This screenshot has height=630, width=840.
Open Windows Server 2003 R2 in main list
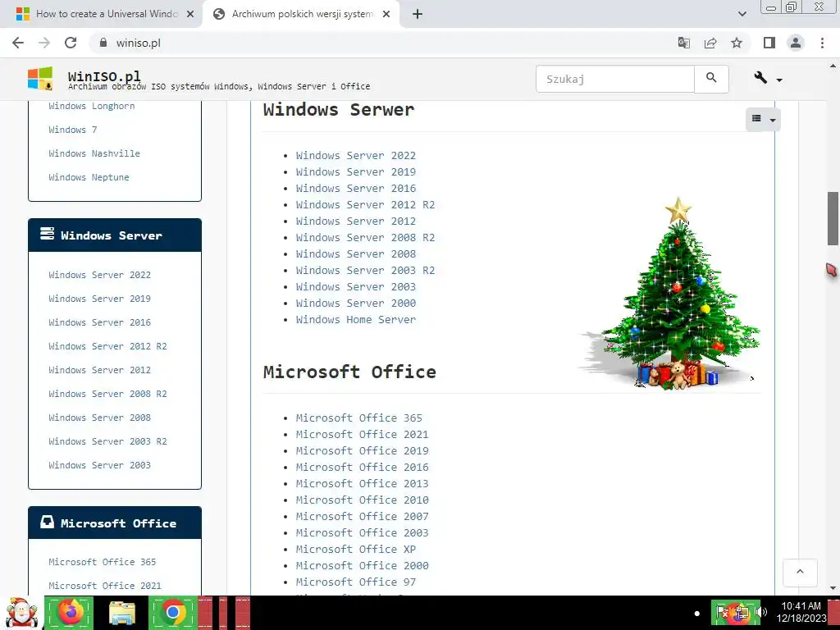click(365, 271)
